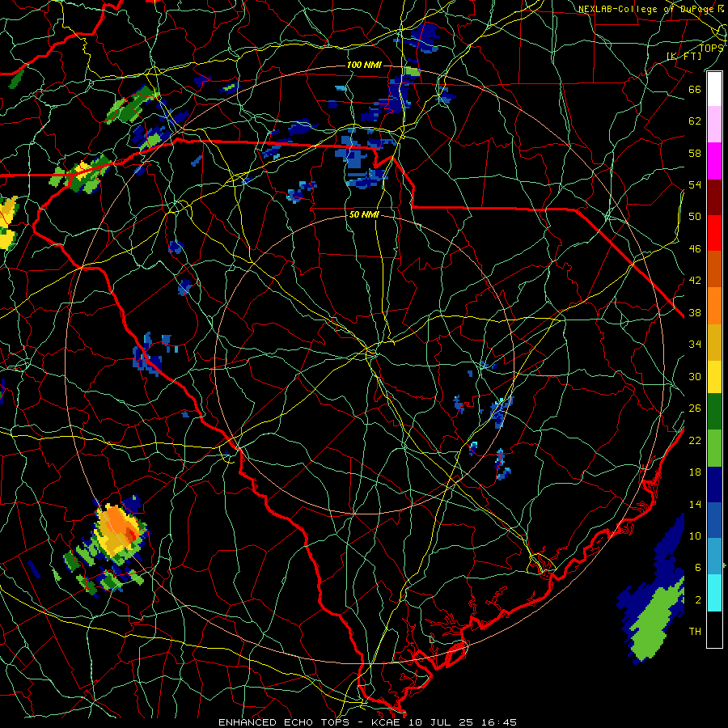
Task: Click the green echo at the 100 NMI label
Action: click(413, 71)
